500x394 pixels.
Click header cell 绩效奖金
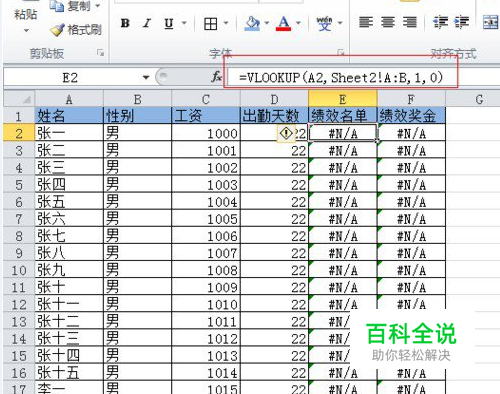coord(411,116)
